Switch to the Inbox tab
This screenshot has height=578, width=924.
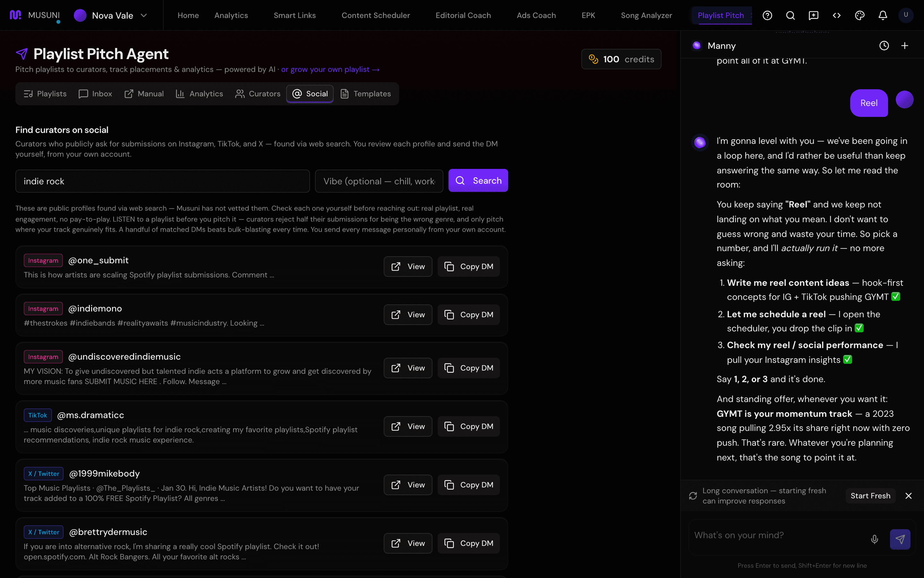click(95, 94)
